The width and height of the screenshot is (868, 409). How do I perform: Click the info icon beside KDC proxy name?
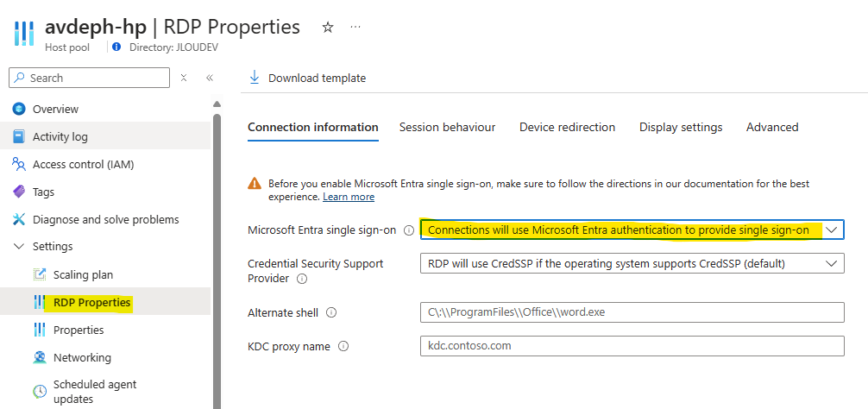[343, 347]
